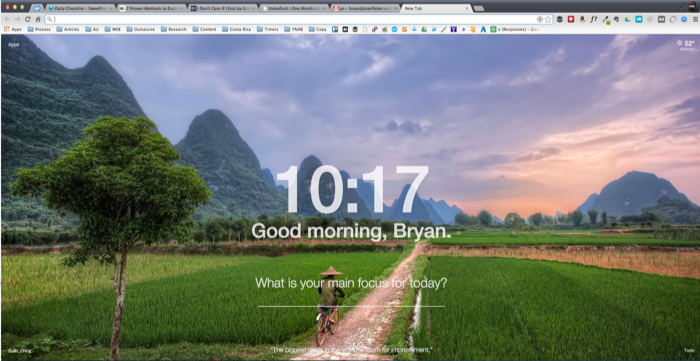
Task: Switch to the Videofruit tab
Action: point(293,8)
